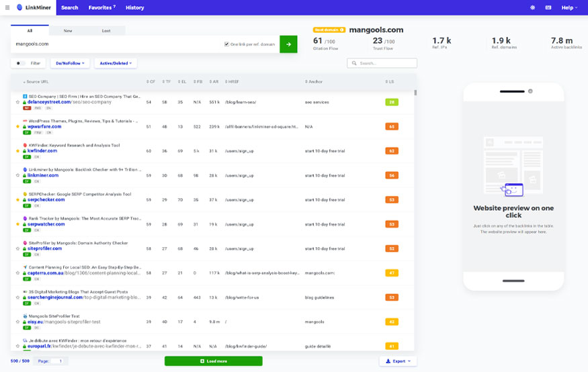Sort by Source URL column
The height and width of the screenshot is (372, 588).
tap(36, 82)
